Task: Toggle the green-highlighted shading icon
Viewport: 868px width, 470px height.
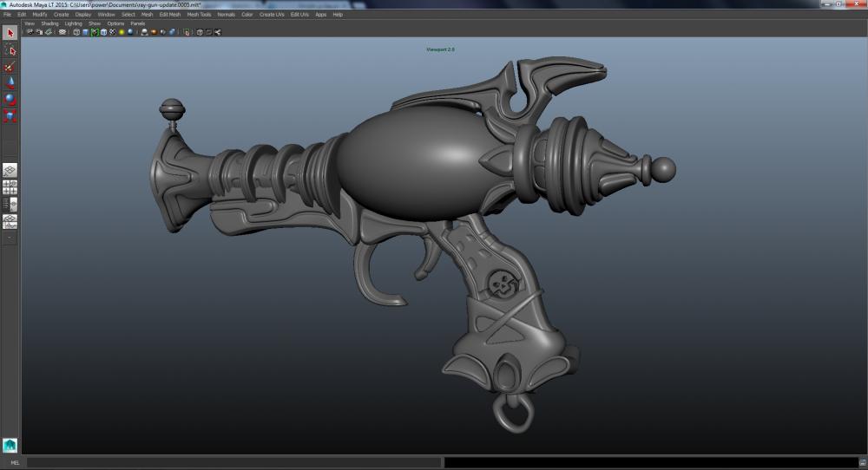Action: (95, 32)
